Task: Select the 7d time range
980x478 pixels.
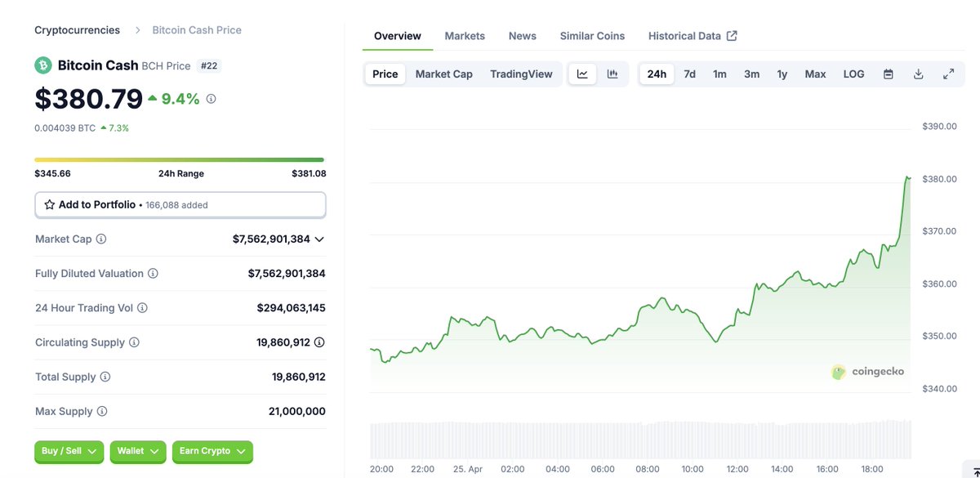Action: pyautogui.click(x=689, y=74)
